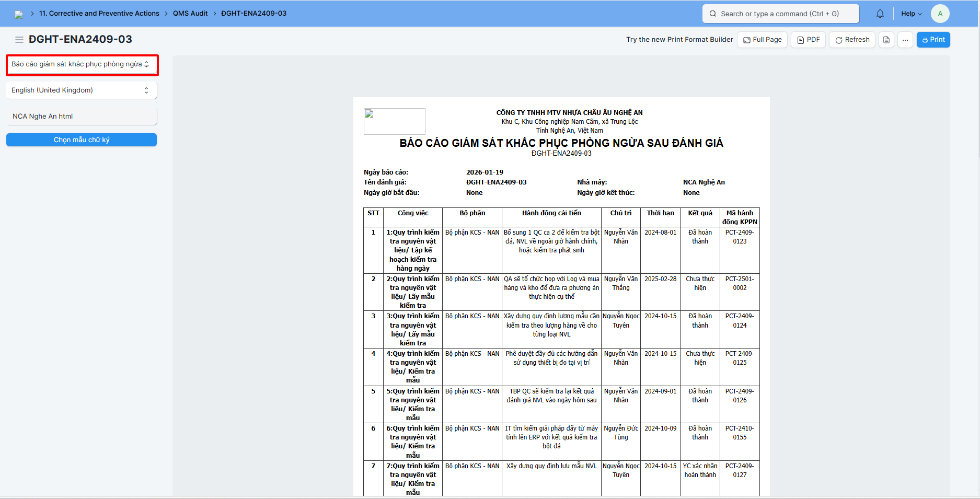Click the search command bar
Viewport: 980px width, 499px height.
point(780,14)
